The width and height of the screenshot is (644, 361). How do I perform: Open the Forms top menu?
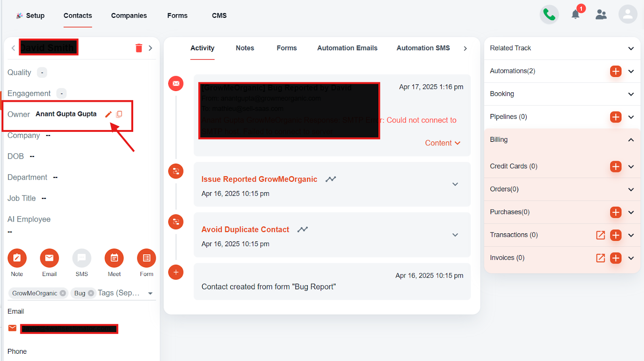178,16
